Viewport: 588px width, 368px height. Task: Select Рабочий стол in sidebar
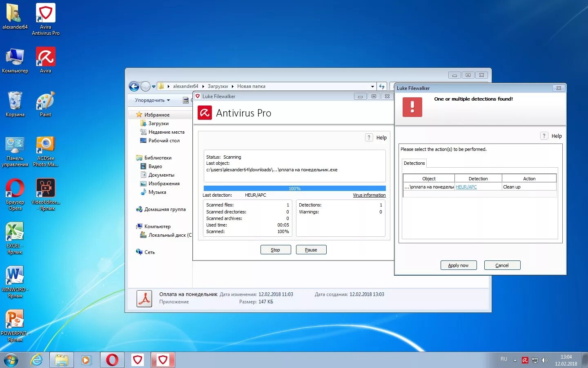point(164,141)
